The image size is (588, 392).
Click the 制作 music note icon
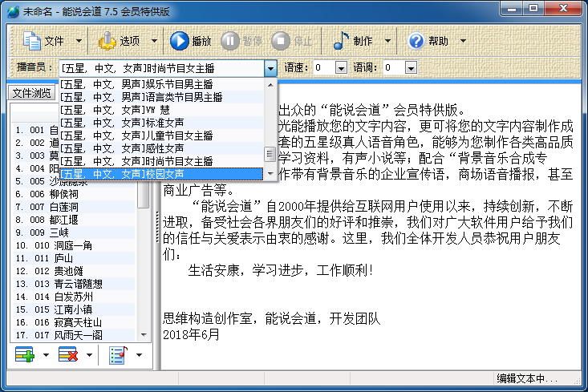coord(341,40)
